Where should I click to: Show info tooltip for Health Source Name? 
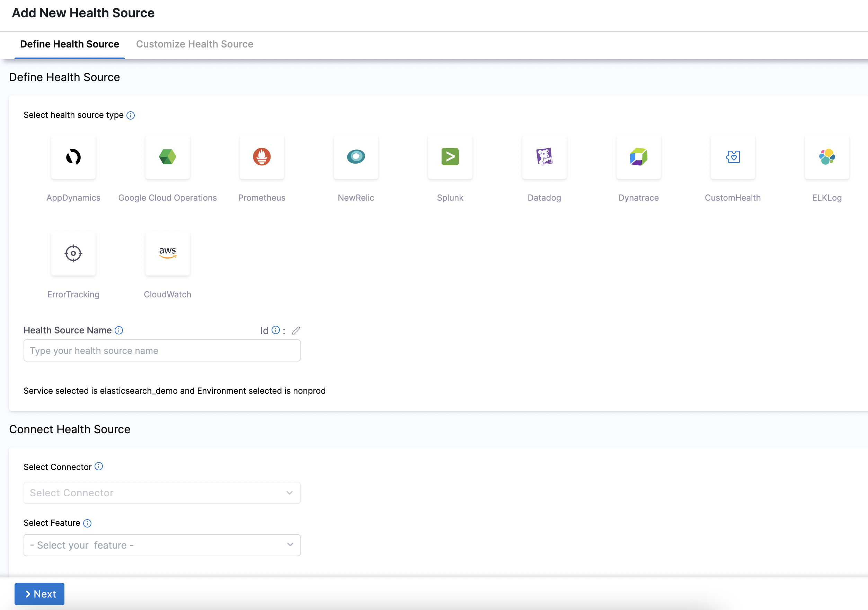(x=119, y=330)
